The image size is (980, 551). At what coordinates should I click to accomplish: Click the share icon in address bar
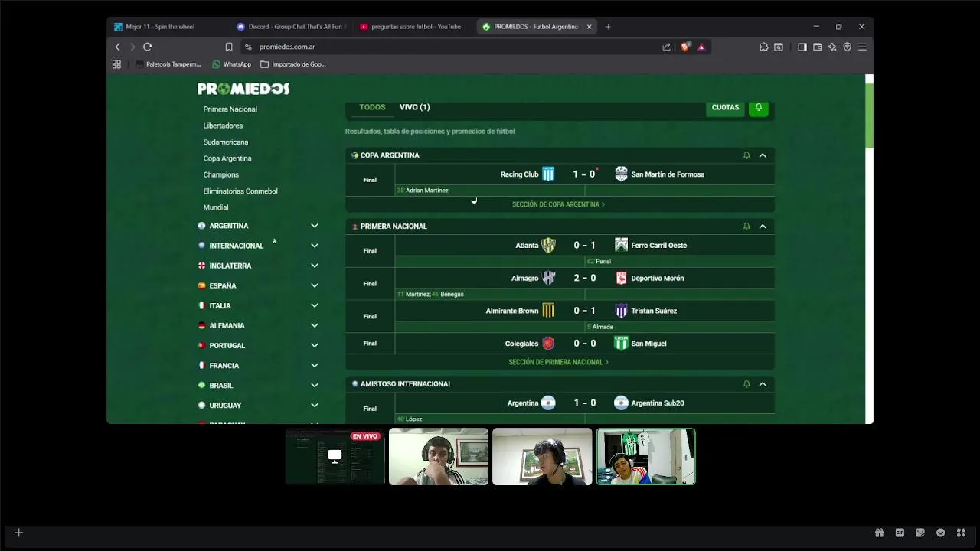(667, 47)
